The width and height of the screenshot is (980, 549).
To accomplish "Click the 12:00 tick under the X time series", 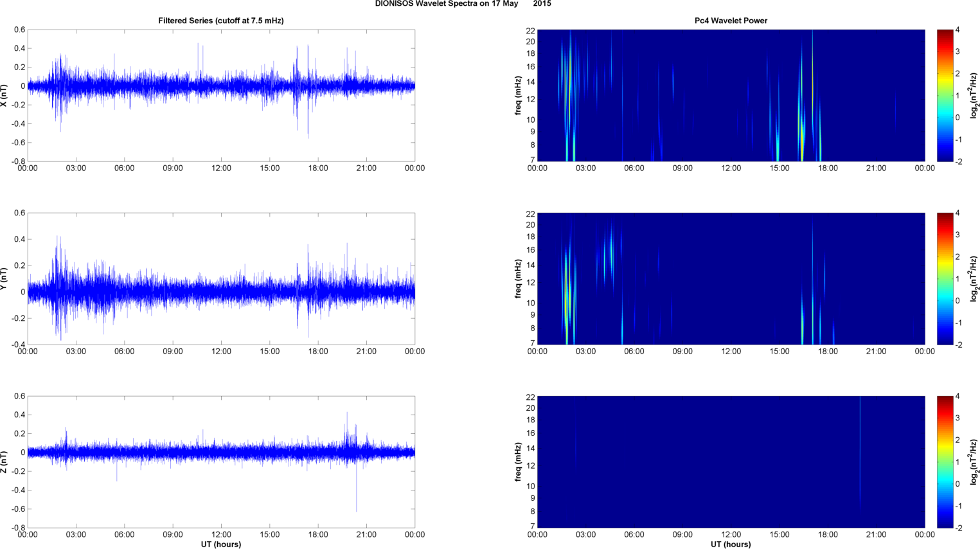I will pos(221,168).
